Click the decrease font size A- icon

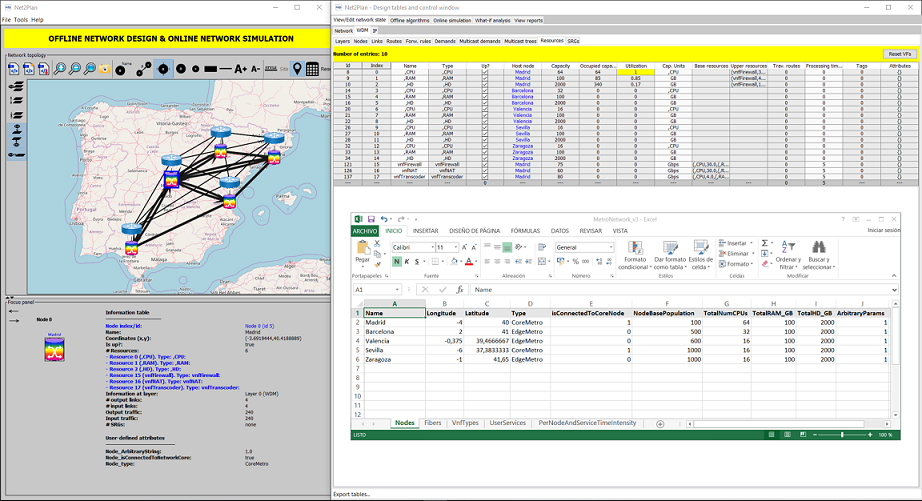pos(255,69)
